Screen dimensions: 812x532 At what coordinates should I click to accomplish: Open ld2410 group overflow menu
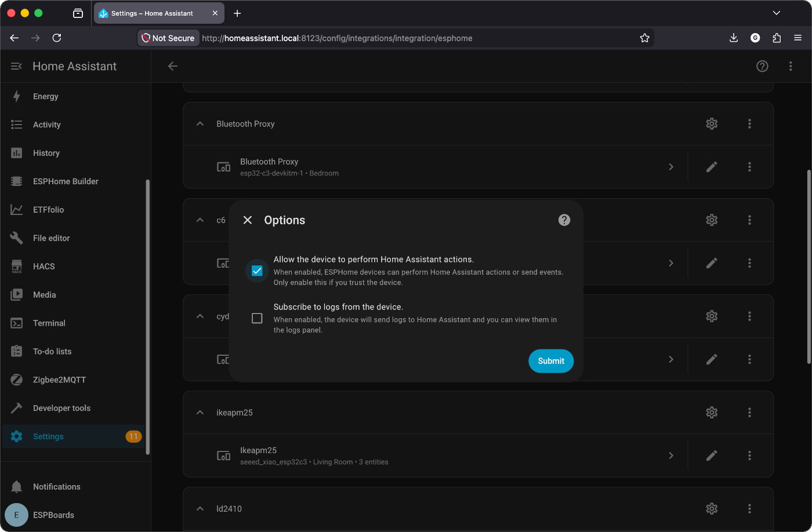coord(749,509)
